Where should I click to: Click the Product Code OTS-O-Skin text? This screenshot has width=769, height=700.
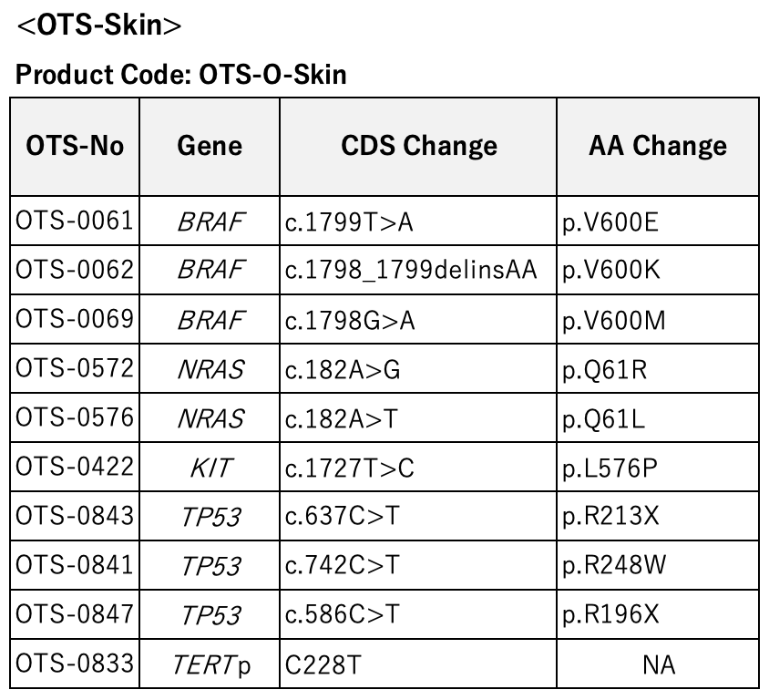point(181,75)
